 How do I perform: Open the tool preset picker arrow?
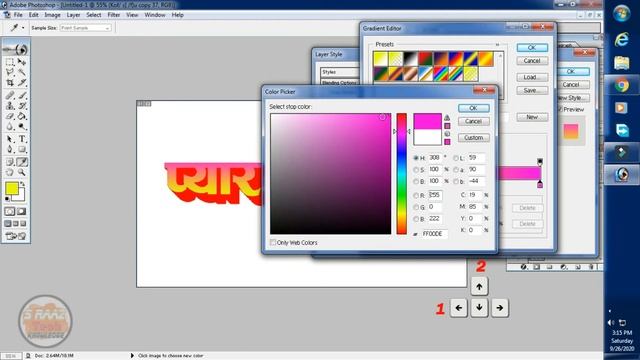tap(23, 28)
